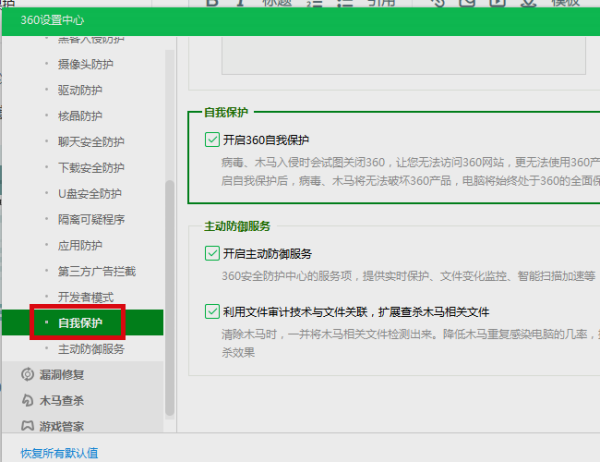Click 漏洞修复 label in sidebar
This screenshot has height=462, width=600.
pos(62,375)
